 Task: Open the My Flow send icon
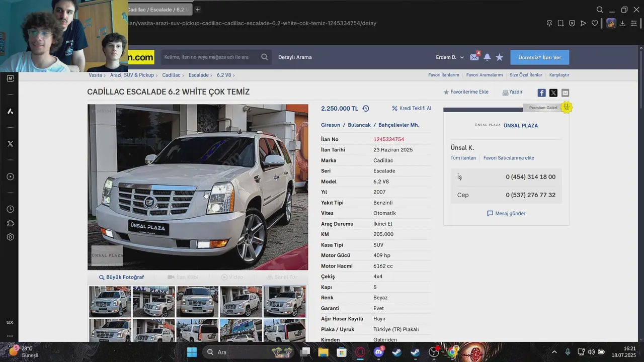tap(583, 23)
